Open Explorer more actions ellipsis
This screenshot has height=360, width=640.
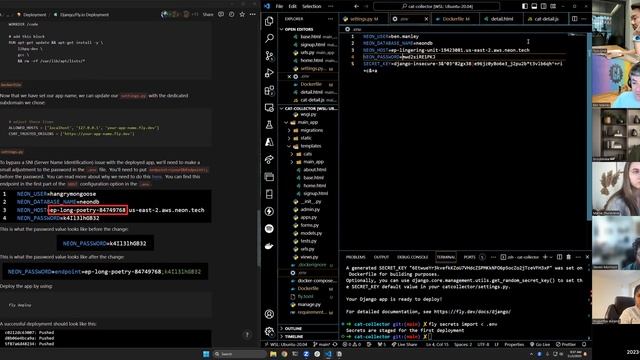330,19
